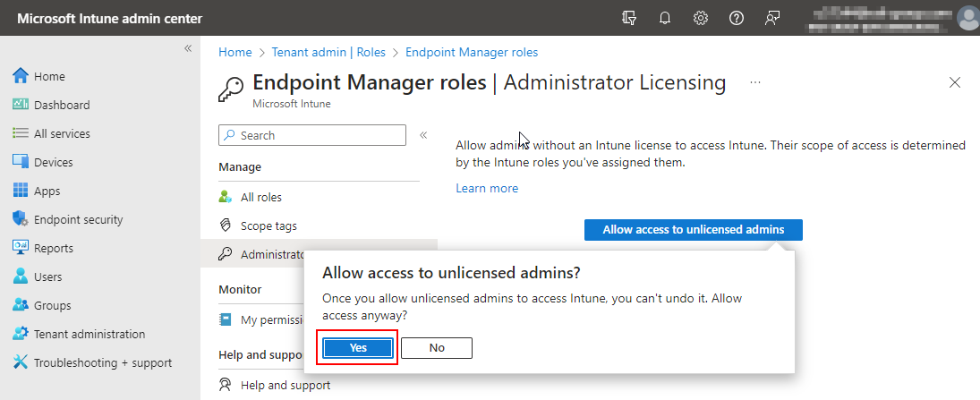Collapse the blade menu next to Search
The height and width of the screenshot is (400, 980).
pyautogui.click(x=423, y=135)
